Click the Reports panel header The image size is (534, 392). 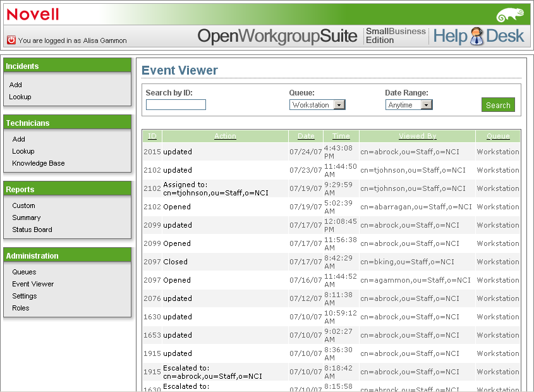coord(67,189)
